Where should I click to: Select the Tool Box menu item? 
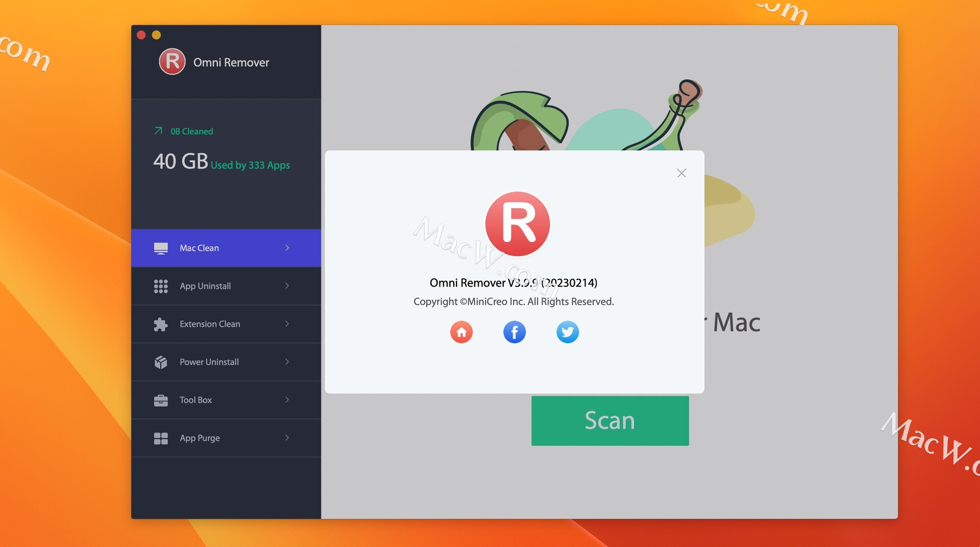click(226, 400)
